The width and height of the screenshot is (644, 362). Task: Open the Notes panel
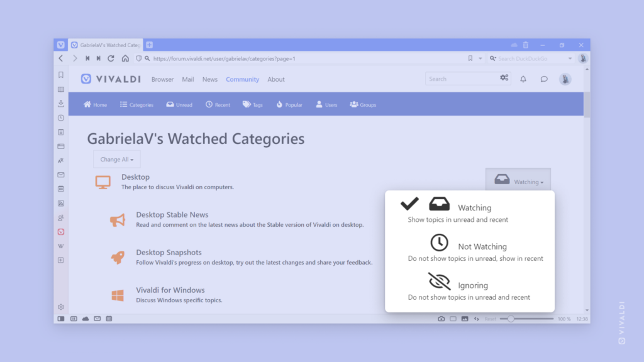click(61, 132)
